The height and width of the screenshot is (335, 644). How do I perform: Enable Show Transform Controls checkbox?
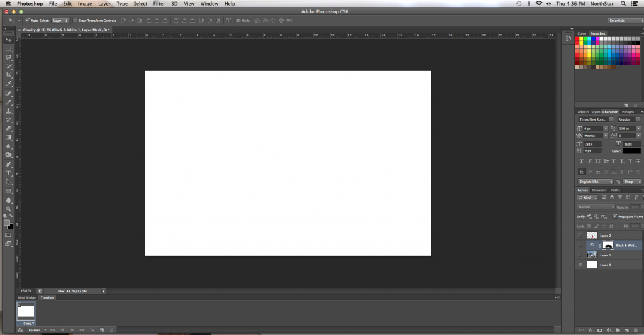(x=75, y=21)
